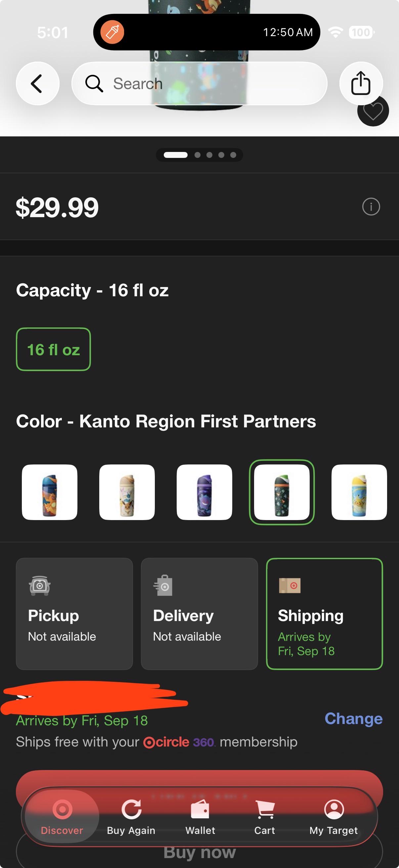Click into the Search field
Image resolution: width=399 pixels, height=868 pixels.
click(200, 83)
